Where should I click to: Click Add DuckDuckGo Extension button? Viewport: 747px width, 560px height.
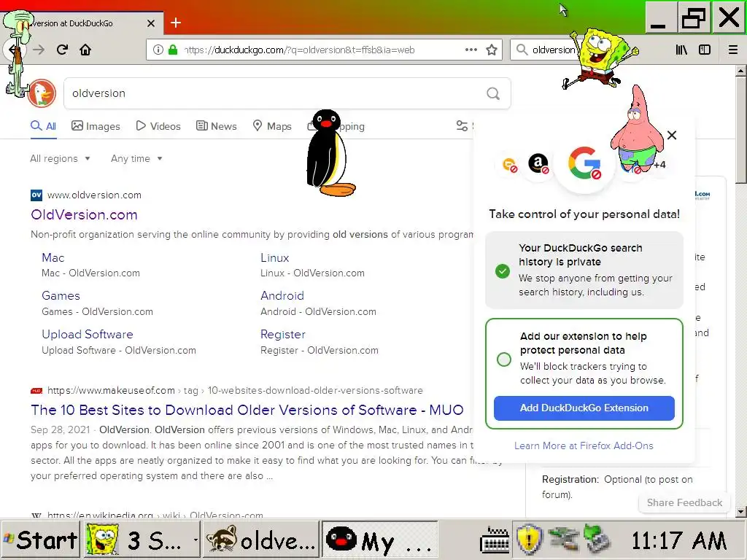pyautogui.click(x=584, y=408)
